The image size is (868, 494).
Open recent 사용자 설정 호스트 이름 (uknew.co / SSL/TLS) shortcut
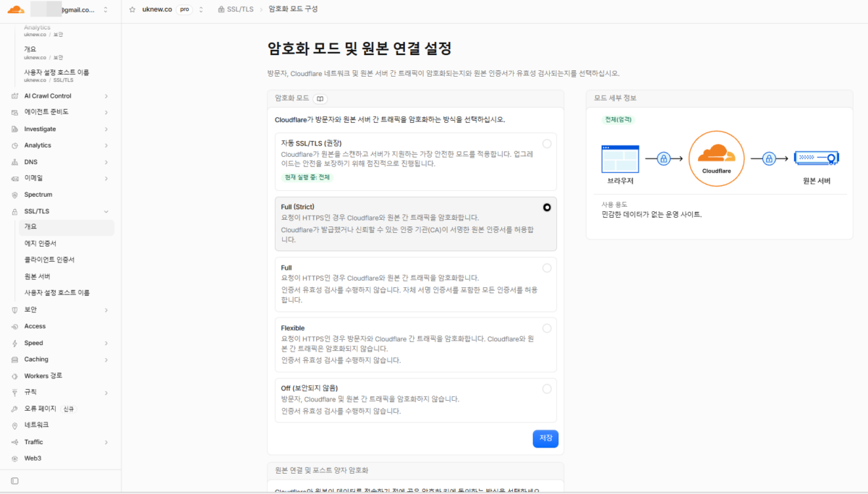point(56,76)
